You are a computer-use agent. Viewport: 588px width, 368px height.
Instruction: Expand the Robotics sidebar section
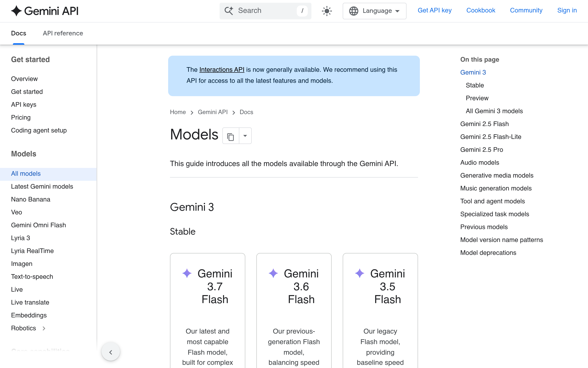44,328
